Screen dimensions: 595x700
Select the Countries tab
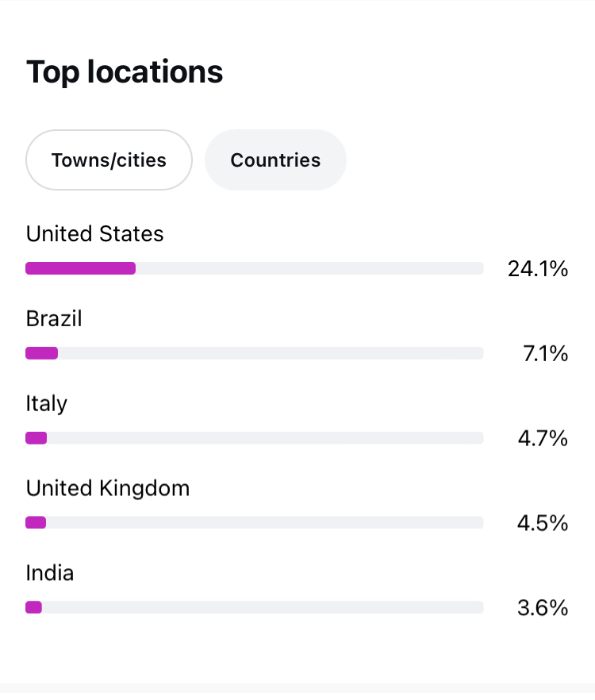[275, 160]
